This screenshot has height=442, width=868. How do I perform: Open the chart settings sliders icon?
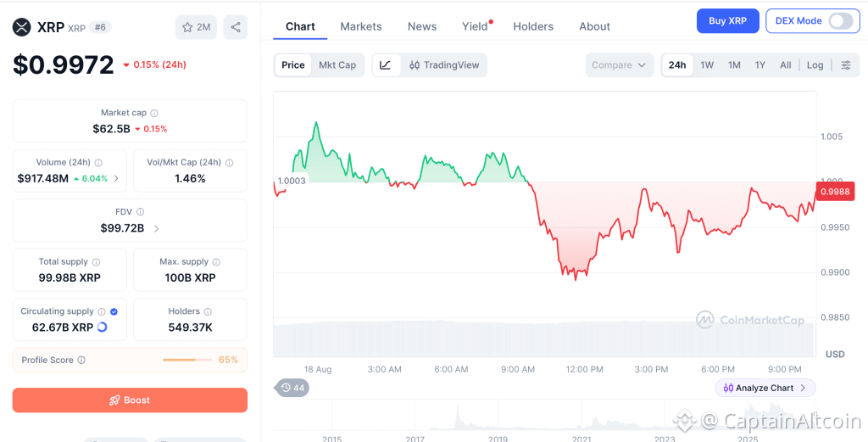pyautogui.click(x=846, y=65)
